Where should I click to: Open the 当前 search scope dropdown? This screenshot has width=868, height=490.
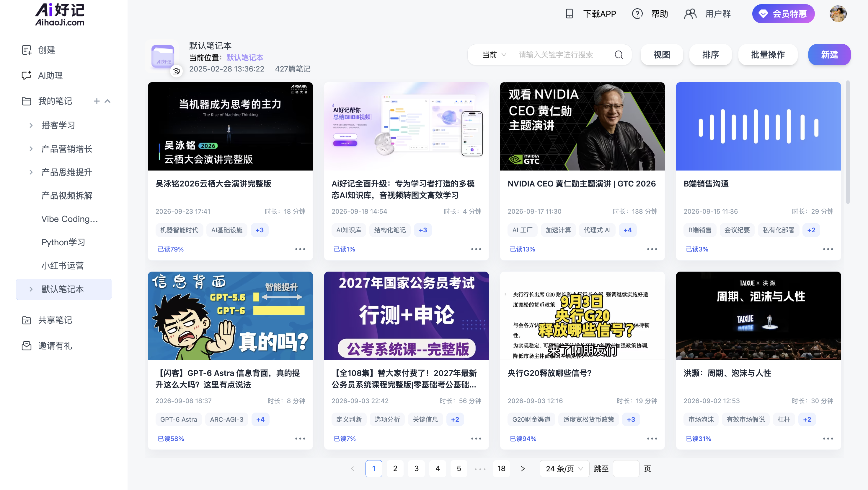[x=494, y=55]
